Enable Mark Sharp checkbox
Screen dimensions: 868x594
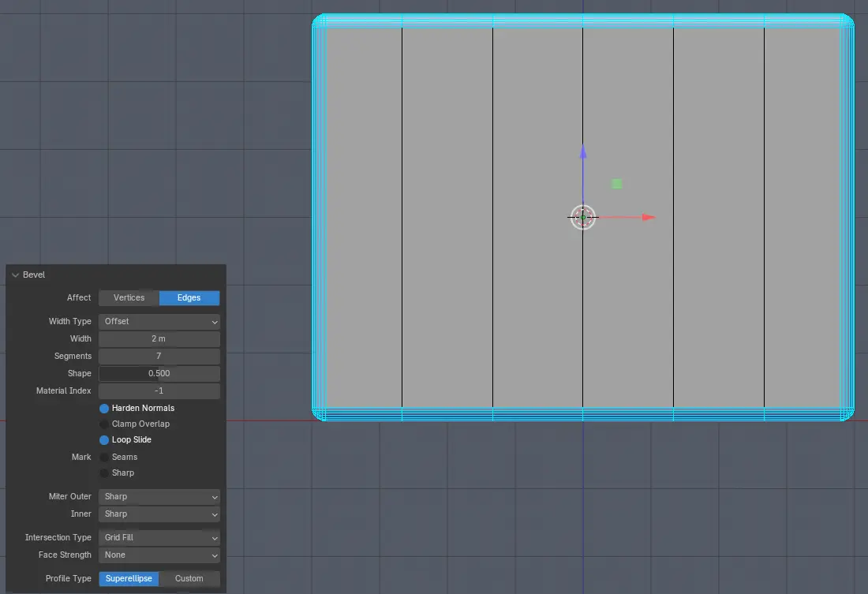tap(104, 473)
